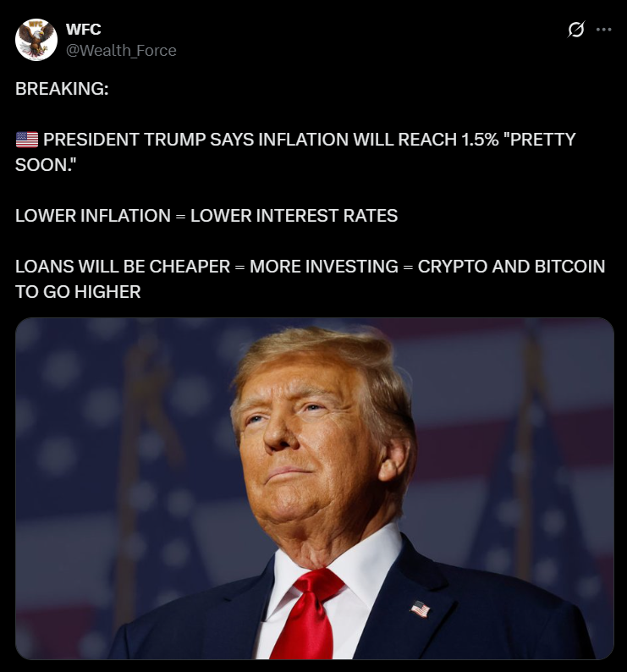Click "LOWER INFLATION = LOWER INTEREST RATES" line
Image resolution: width=627 pixels, height=672 pixels.
click(206, 216)
